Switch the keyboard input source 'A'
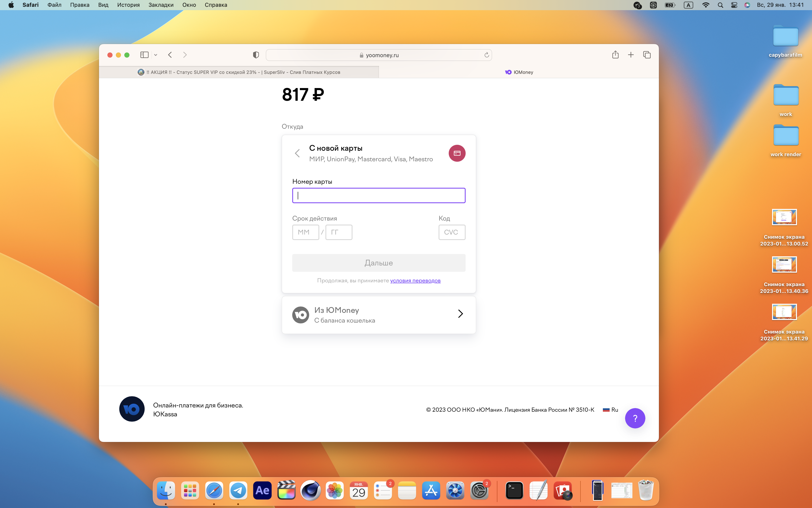The height and width of the screenshot is (508, 812). click(689, 5)
